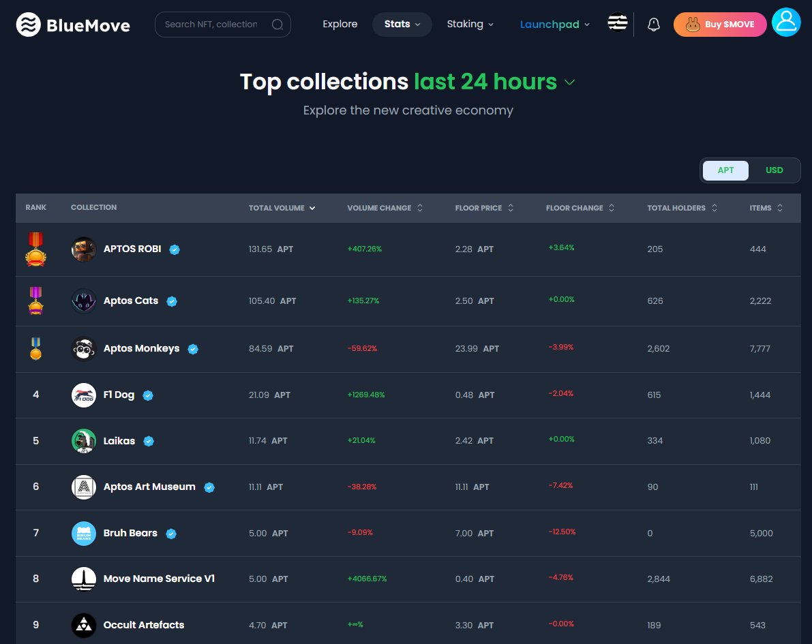
Task: Click the Buy $MOVE button
Action: pyautogui.click(x=720, y=25)
